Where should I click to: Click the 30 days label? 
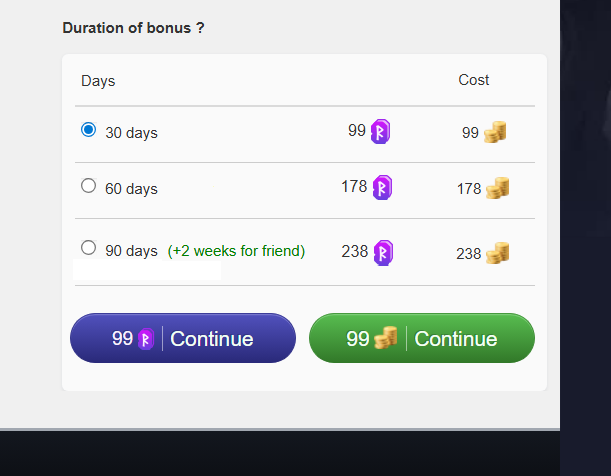coord(131,133)
